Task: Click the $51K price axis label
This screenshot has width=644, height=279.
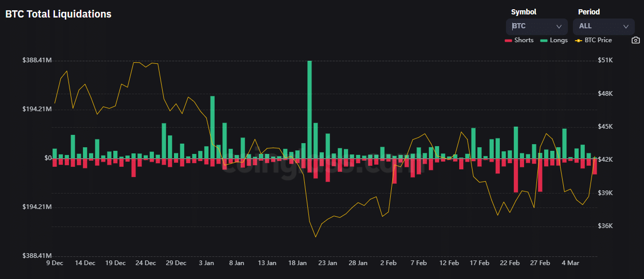Action: point(605,60)
